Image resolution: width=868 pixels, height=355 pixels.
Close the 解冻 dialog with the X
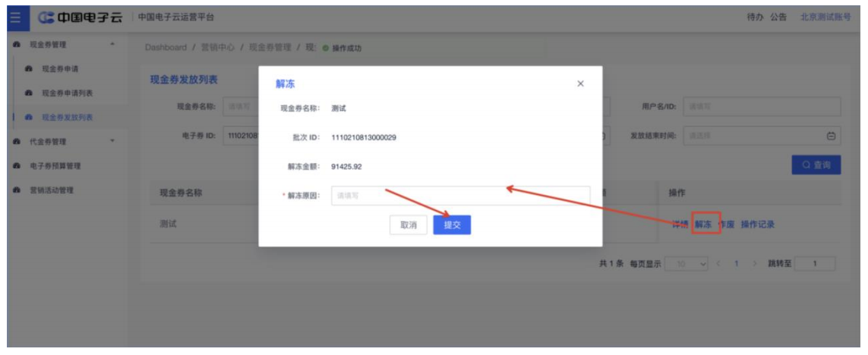[x=580, y=84]
